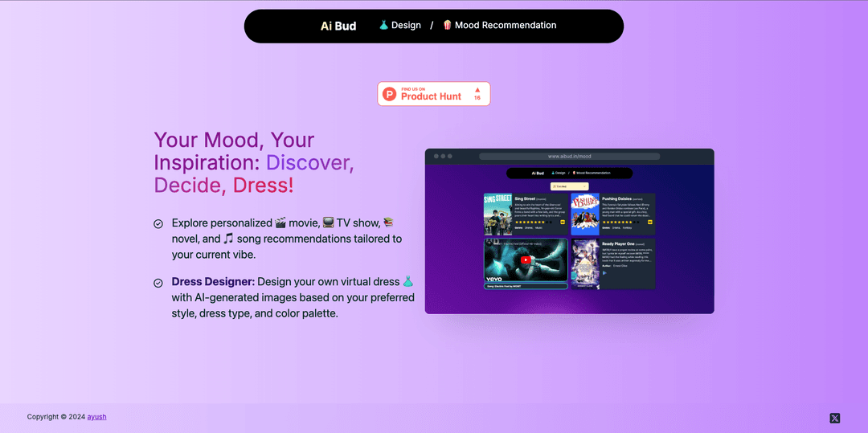Click the Pushing Daisies poster thumbnail

(584, 214)
